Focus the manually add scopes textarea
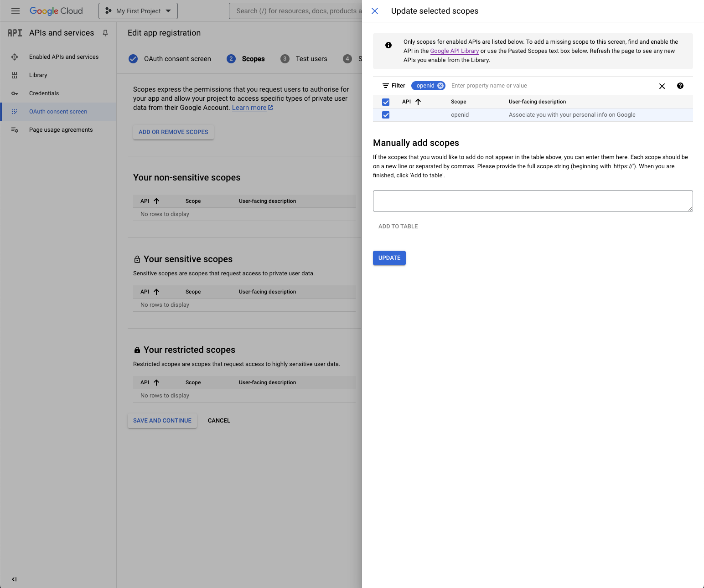 (533, 201)
